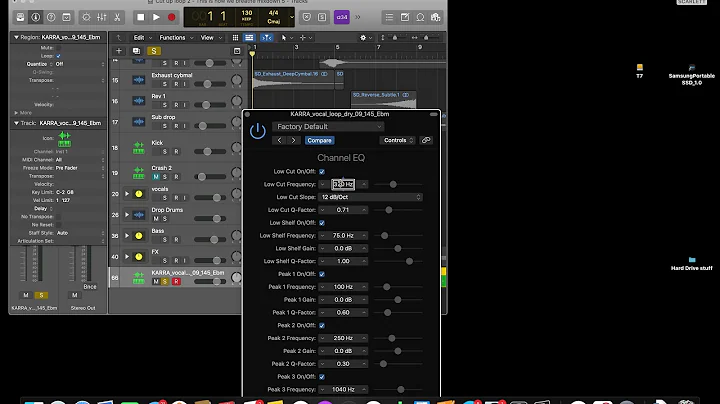
Task: Click the add new track plus button
Action: click(119, 51)
